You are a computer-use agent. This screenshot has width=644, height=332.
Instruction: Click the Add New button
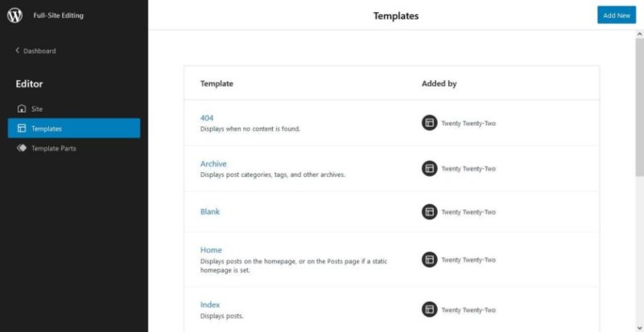(x=617, y=15)
